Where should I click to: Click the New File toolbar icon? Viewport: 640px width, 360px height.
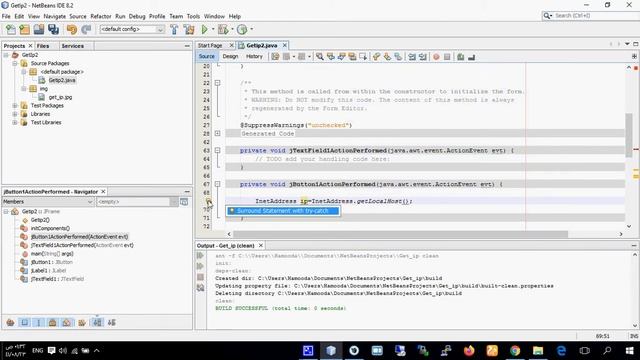(x=11, y=29)
